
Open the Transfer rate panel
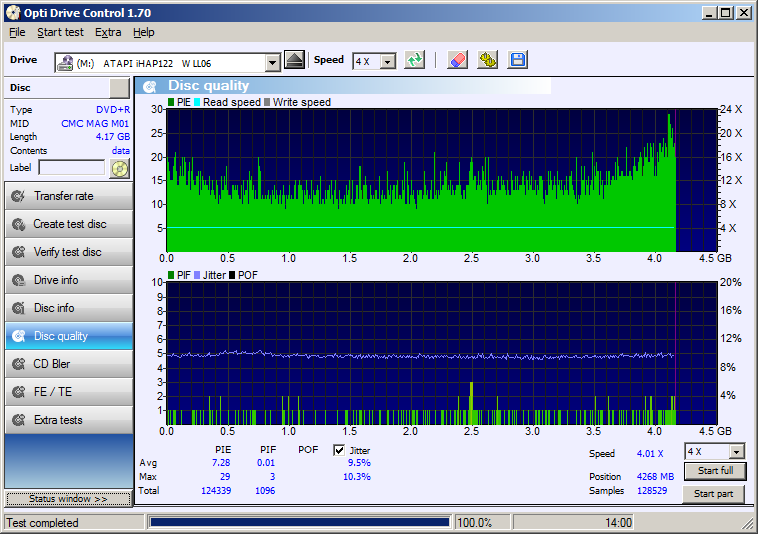pos(69,196)
